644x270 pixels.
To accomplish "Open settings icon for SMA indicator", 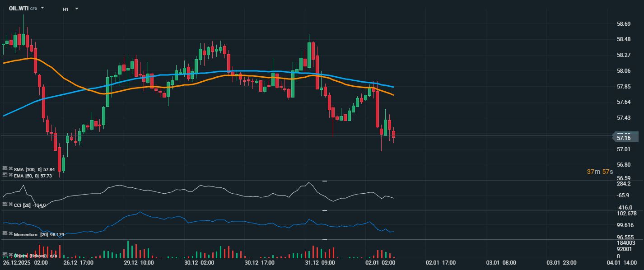I will pos(5,168).
